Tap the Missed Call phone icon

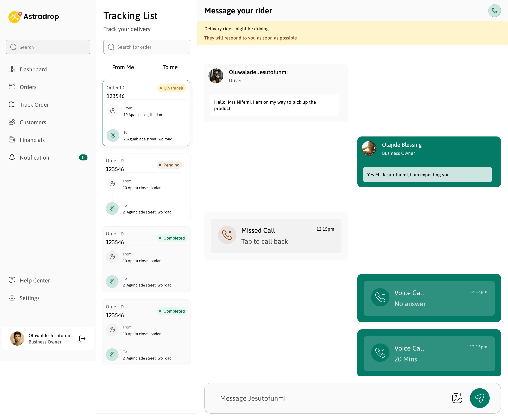227,235
